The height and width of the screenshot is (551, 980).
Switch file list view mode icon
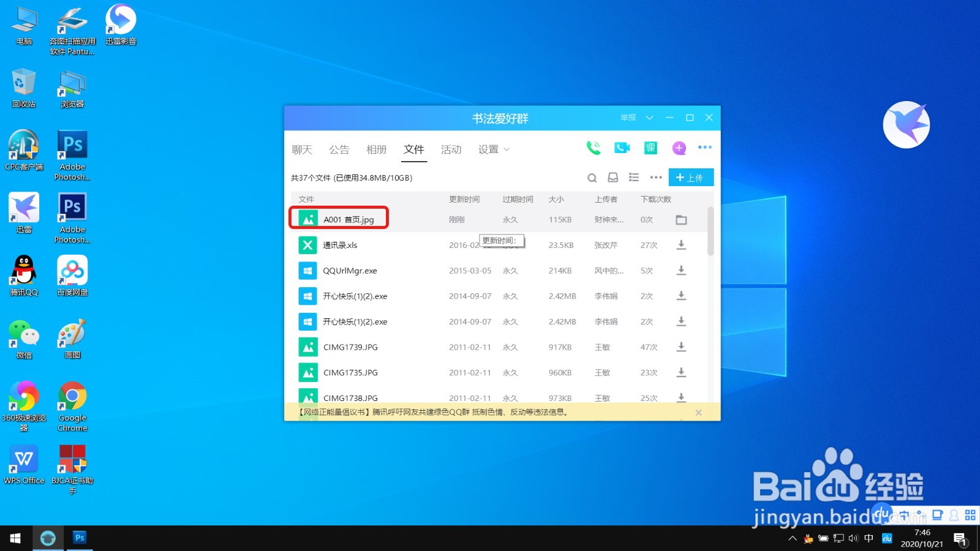[x=634, y=177]
